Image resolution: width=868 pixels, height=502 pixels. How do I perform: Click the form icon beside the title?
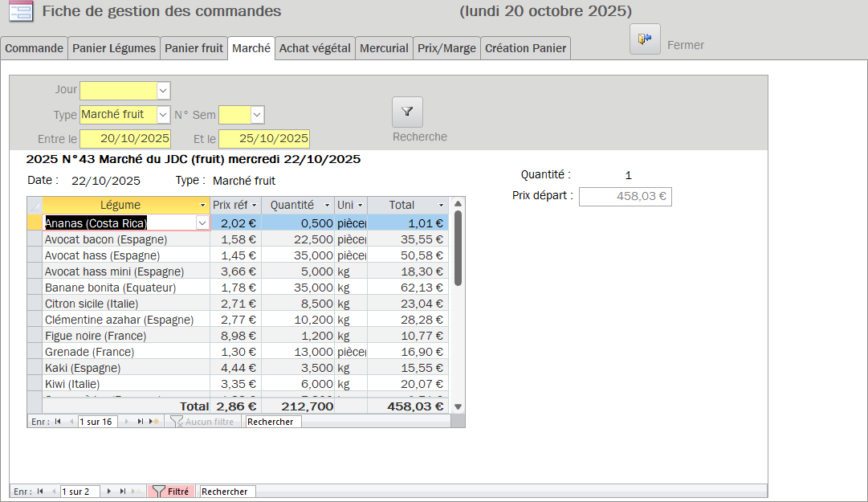20,11
